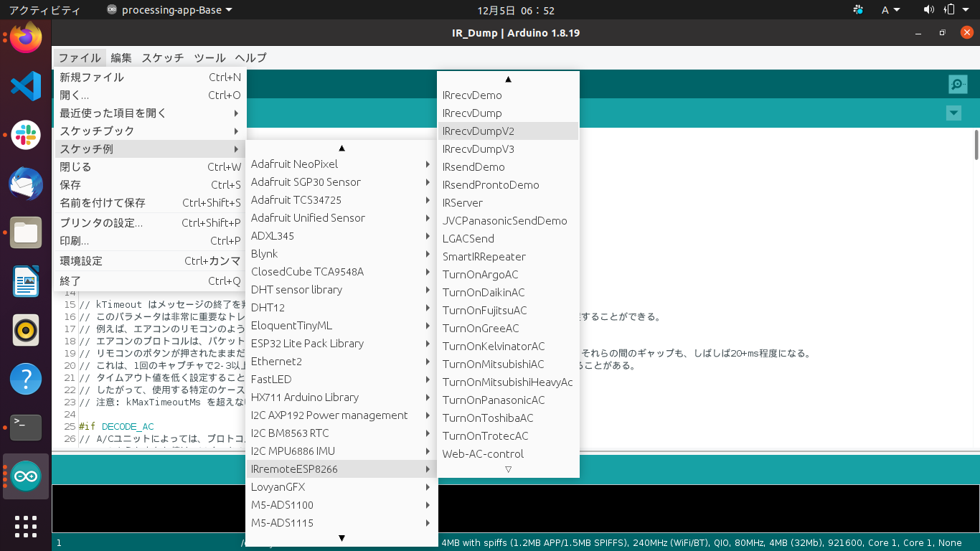Image resolution: width=980 pixels, height=551 pixels.
Task: Open TurnOnDaikinAC example sketch
Action: point(508,293)
